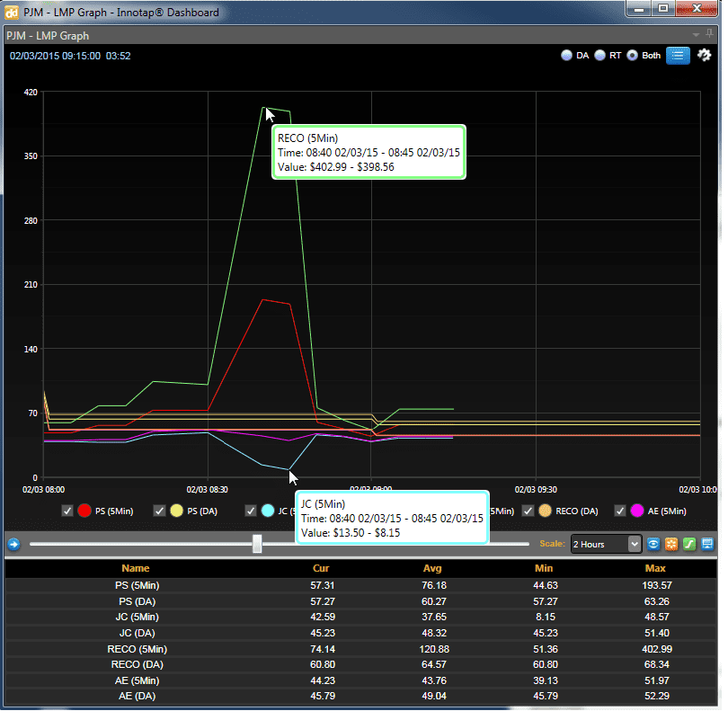Select the RECO (5Min) table row name

tap(137, 649)
